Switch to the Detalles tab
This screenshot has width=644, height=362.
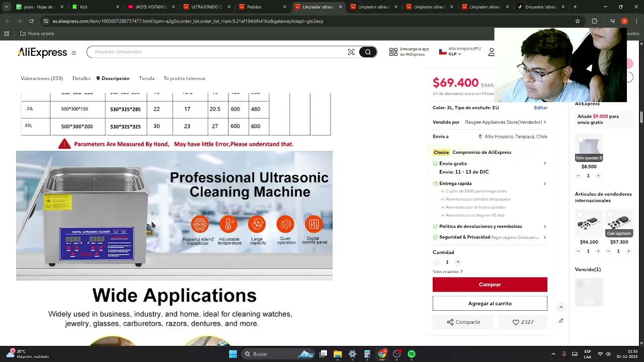point(82,78)
